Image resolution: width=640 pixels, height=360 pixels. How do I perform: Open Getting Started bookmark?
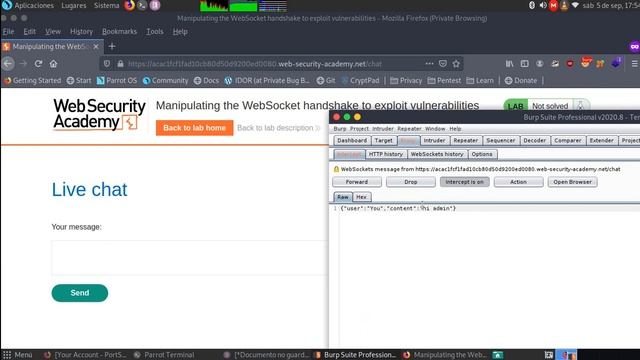[32, 80]
